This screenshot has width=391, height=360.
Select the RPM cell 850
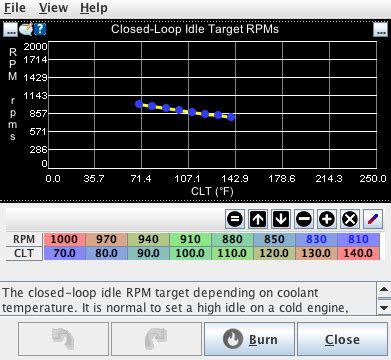(274, 239)
